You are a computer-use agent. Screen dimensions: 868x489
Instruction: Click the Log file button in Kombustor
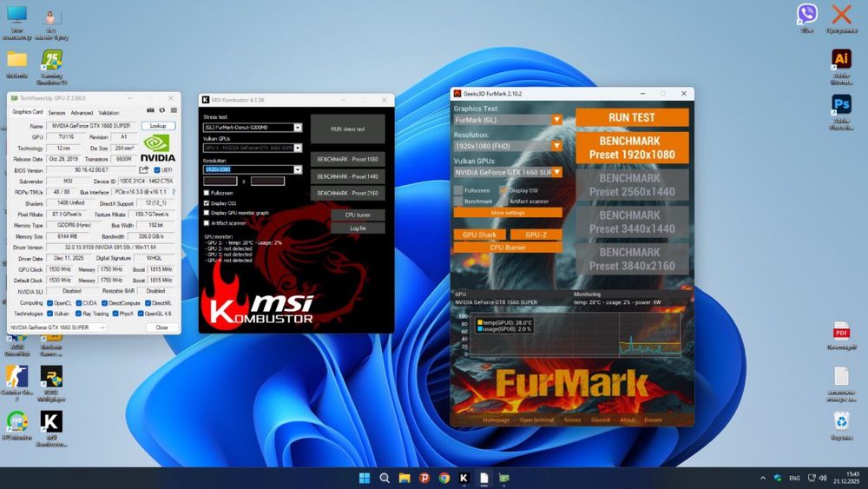(358, 228)
